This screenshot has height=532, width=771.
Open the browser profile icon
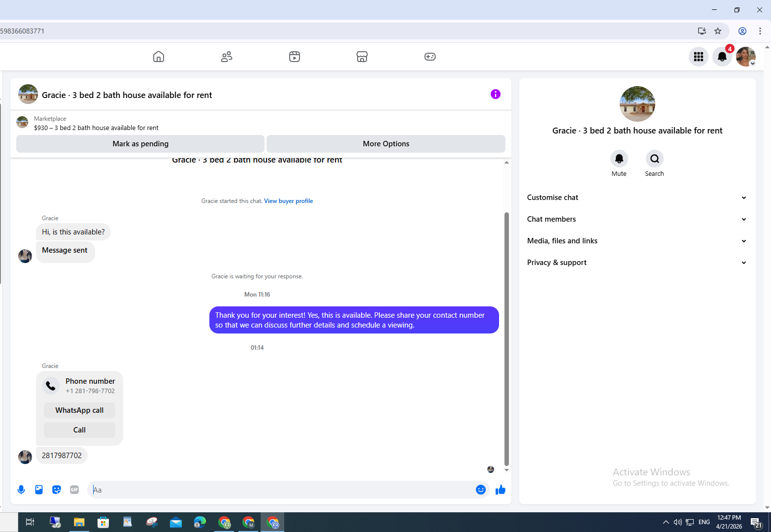[742, 31]
